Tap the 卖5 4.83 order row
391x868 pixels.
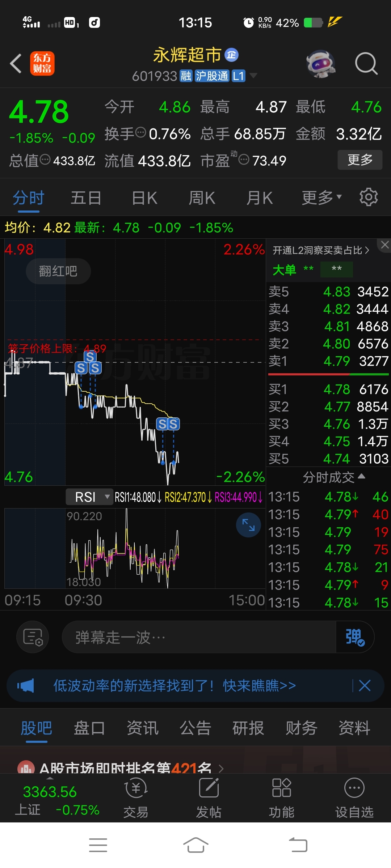click(x=328, y=291)
